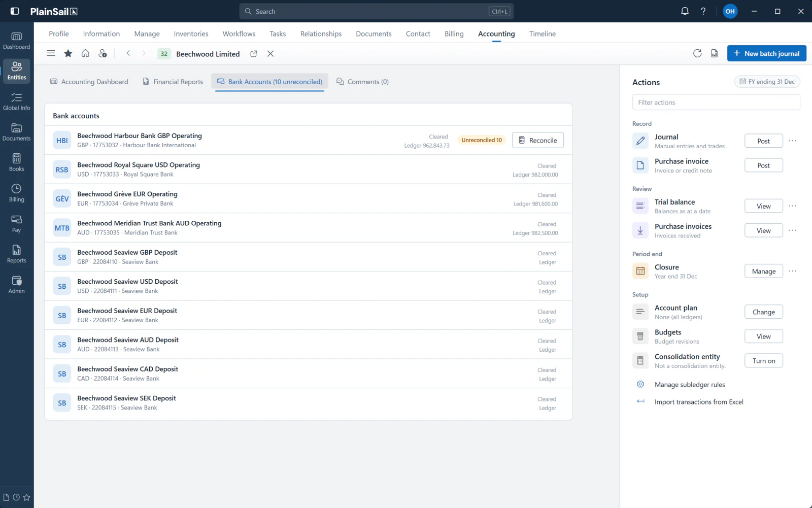Open Beechwood Limited in new window
The height and width of the screenshot is (508, 812).
[254, 54]
